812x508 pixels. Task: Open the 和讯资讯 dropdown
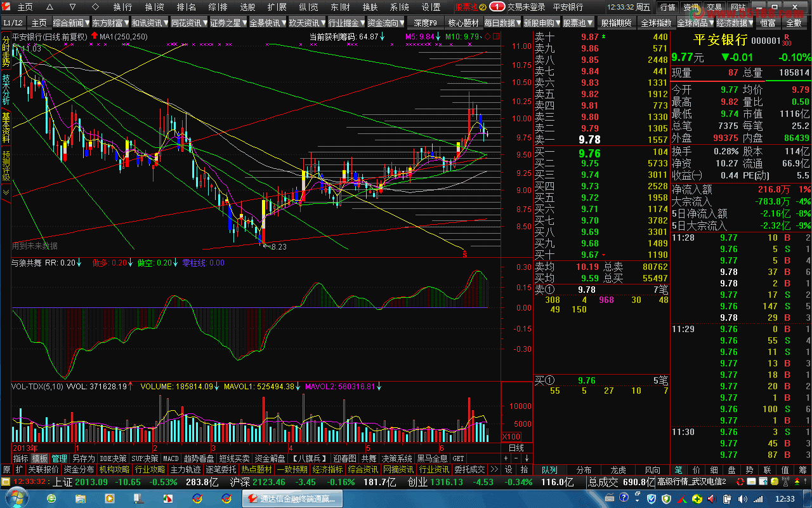[x=150, y=23]
